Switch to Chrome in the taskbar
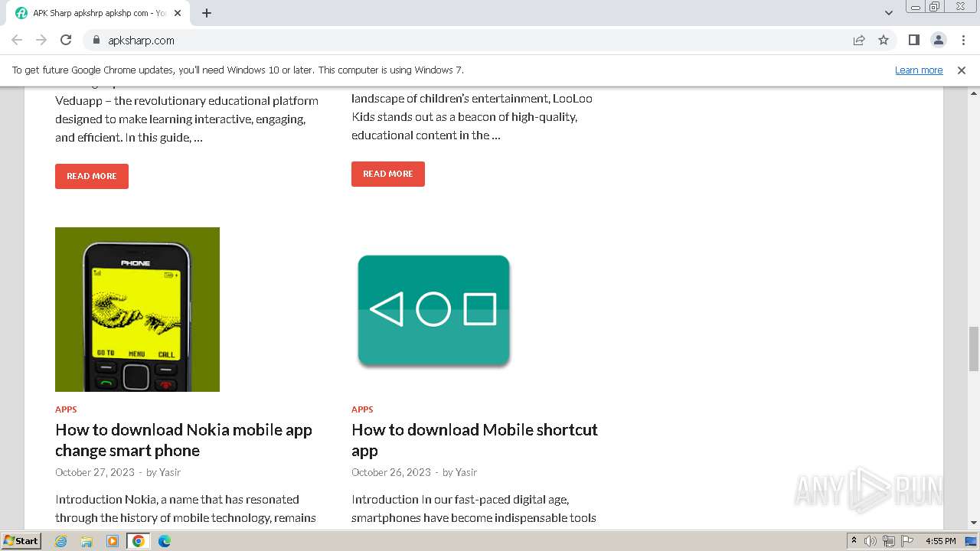Screen dimensions: 980x551 click(x=139, y=541)
